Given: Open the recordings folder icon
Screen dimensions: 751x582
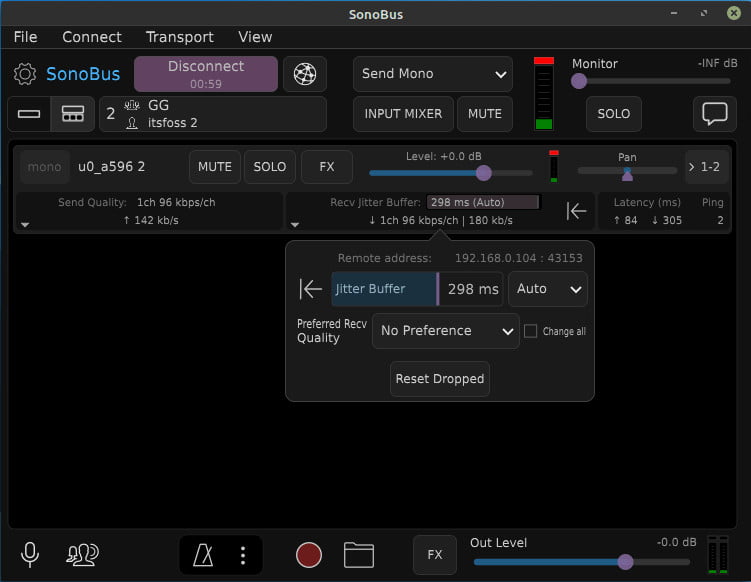Looking at the screenshot, I should [359, 555].
